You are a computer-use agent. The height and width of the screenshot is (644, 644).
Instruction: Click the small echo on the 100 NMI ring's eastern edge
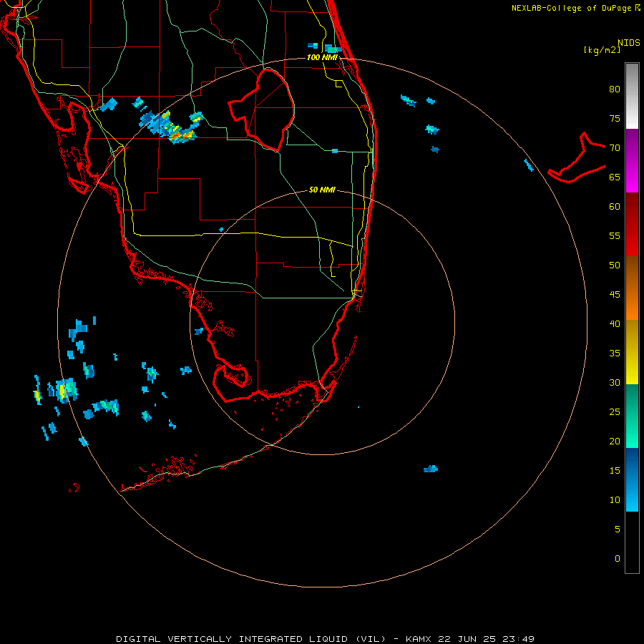click(529, 165)
